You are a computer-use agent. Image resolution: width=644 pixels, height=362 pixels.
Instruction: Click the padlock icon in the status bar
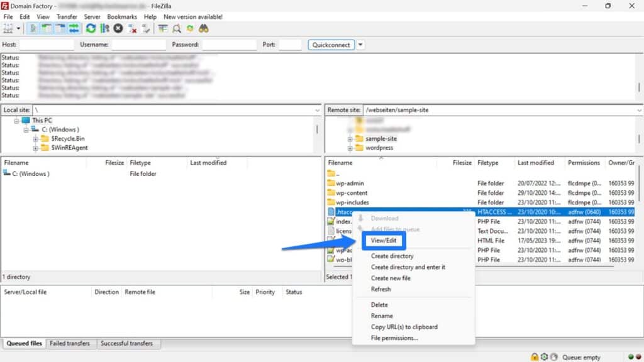535,356
